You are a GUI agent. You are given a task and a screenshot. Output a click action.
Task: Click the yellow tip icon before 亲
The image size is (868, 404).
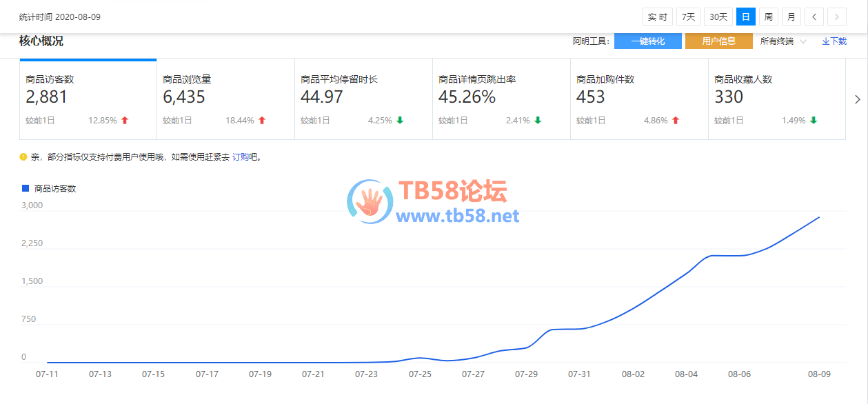23,157
